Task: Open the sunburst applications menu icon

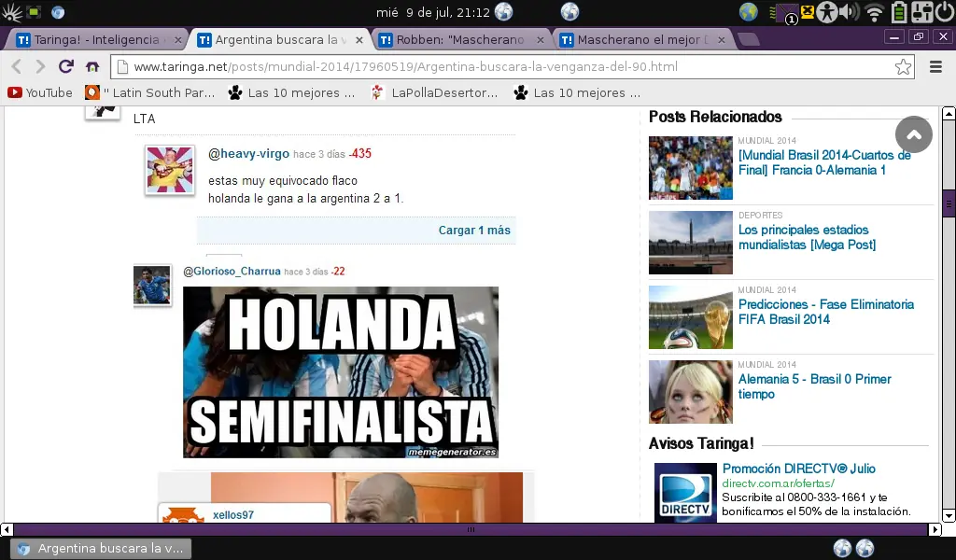Action: (11, 11)
